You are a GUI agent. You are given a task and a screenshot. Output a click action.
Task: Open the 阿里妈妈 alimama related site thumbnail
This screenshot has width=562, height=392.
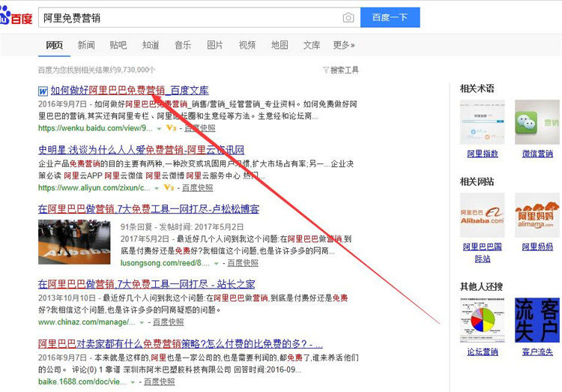tap(537, 215)
